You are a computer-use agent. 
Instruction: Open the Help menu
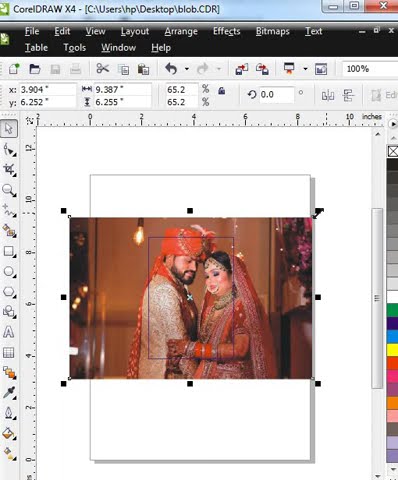(161, 48)
